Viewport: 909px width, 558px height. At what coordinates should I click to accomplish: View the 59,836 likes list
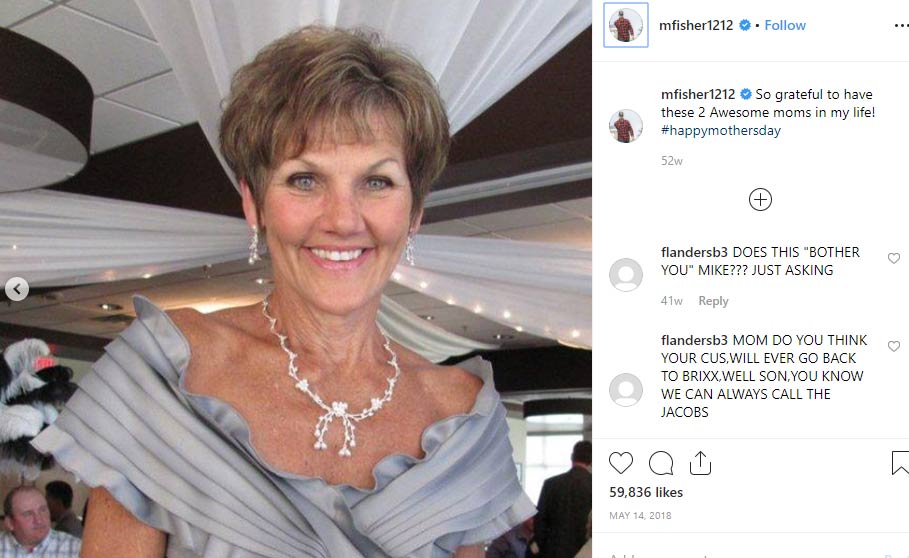[646, 492]
